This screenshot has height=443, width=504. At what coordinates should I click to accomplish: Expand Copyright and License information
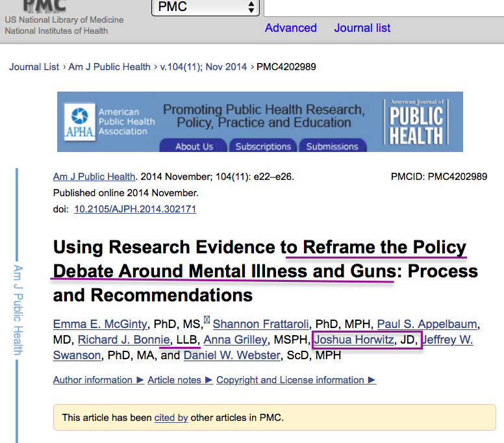[x=296, y=380]
